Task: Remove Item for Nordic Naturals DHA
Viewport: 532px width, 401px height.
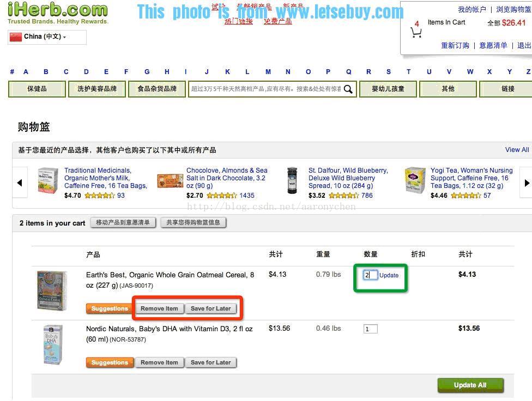Action: (x=160, y=362)
